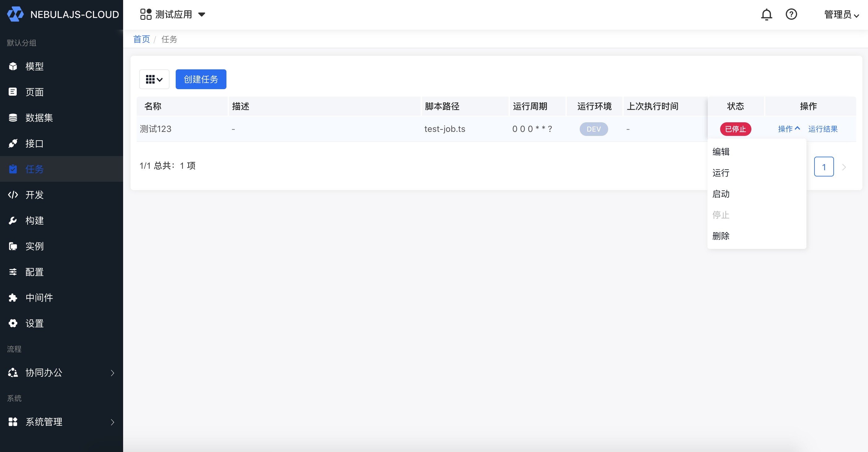Select the 页面 sidebar icon

point(13,92)
